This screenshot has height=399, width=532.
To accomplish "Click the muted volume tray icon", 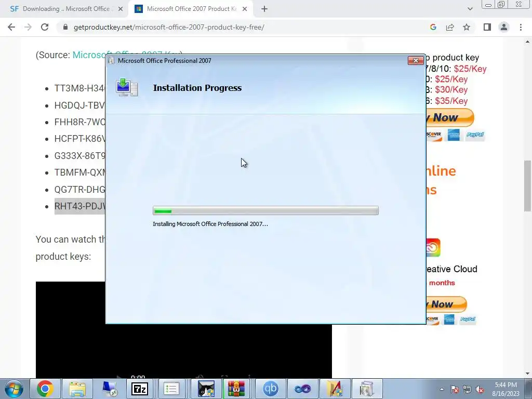I will pyautogui.click(x=480, y=389).
